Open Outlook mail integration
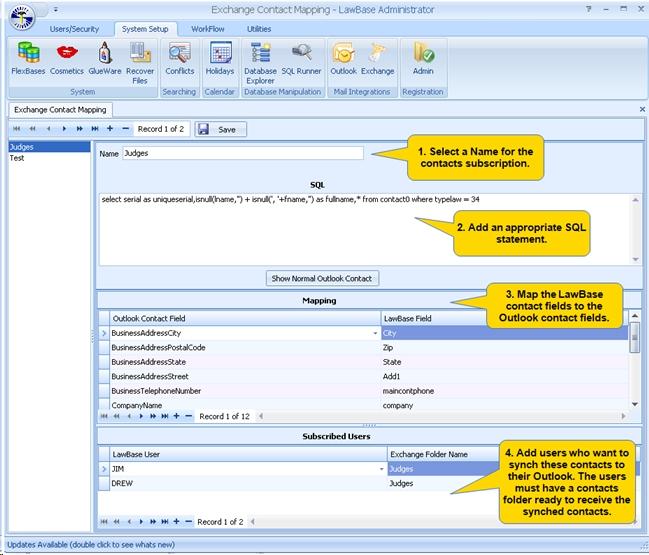This screenshot has height=555, width=649. coord(343,58)
